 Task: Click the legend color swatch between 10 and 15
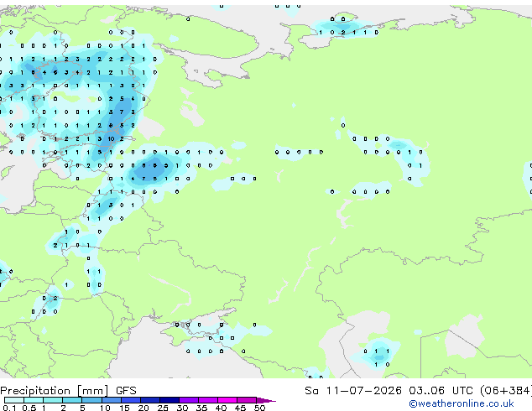[112, 400]
